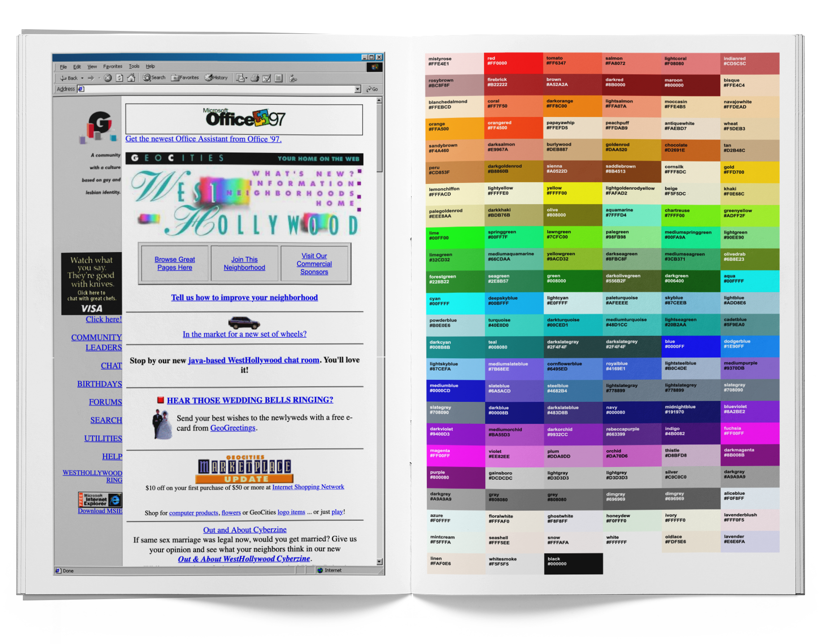Screen dimensions: 822x644
Task: Show the History pane from the toolbar
Action: [216, 78]
